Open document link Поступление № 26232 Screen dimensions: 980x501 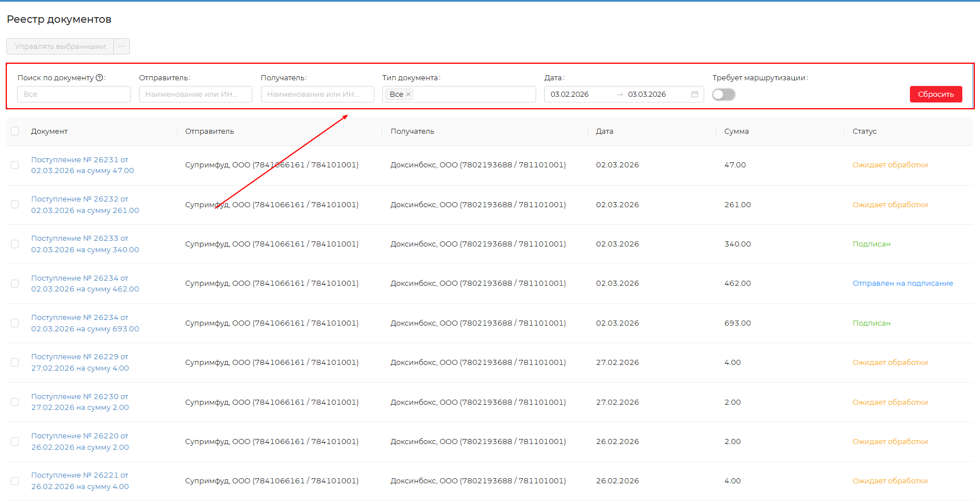[x=80, y=199]
